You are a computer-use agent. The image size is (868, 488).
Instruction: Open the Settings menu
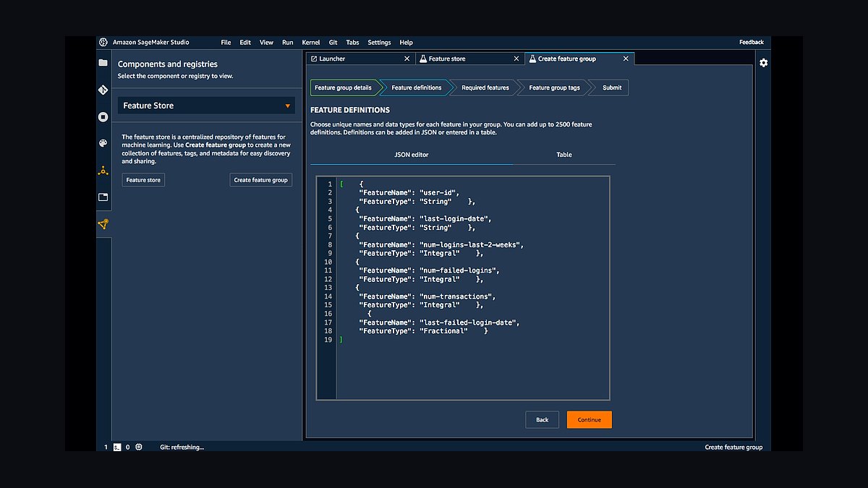(379, 43)
